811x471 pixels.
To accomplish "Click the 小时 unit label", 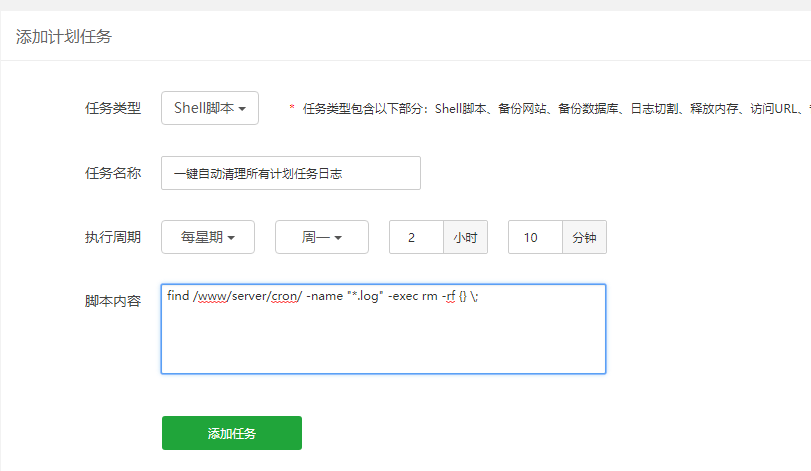I will 465,237.
